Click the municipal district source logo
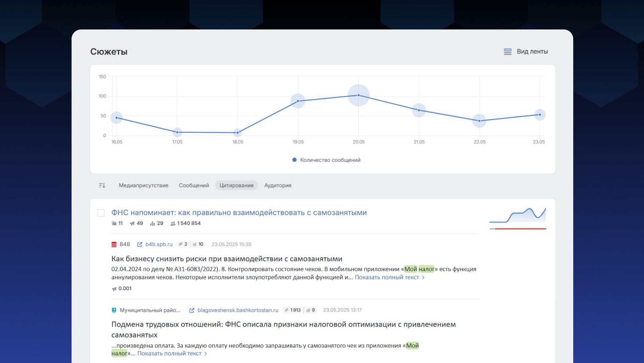 pyautogui.click(x=114, y=310)
